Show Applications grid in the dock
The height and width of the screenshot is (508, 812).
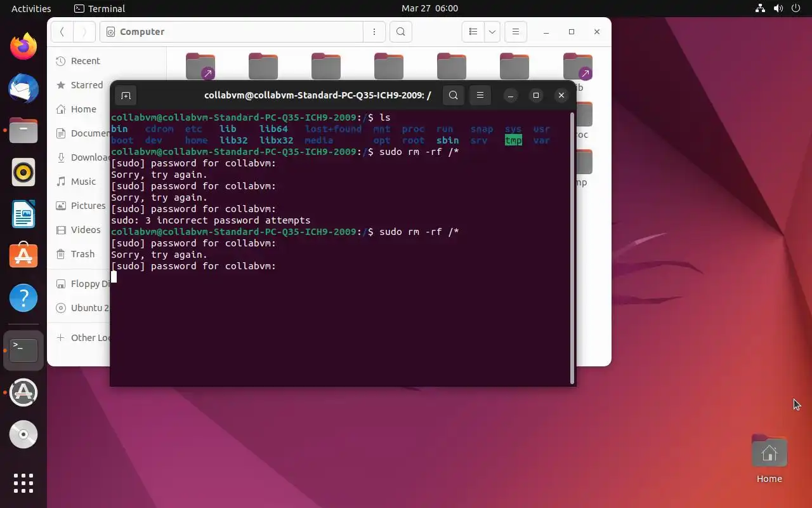click(23, 483)
